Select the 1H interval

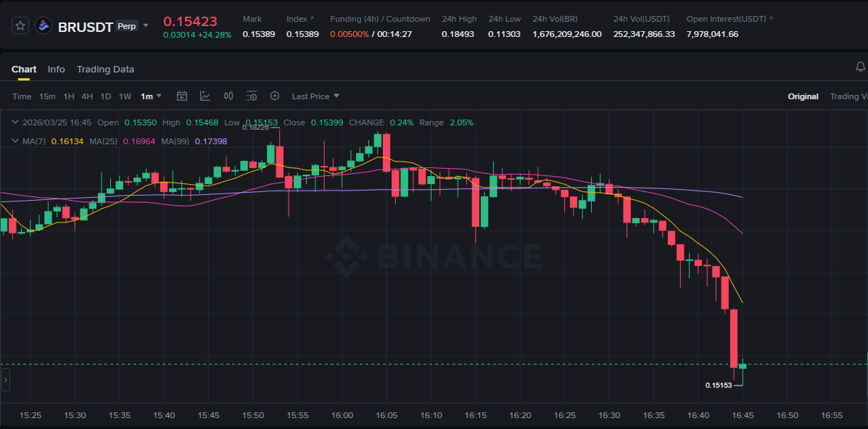click(x=69, y=96)
